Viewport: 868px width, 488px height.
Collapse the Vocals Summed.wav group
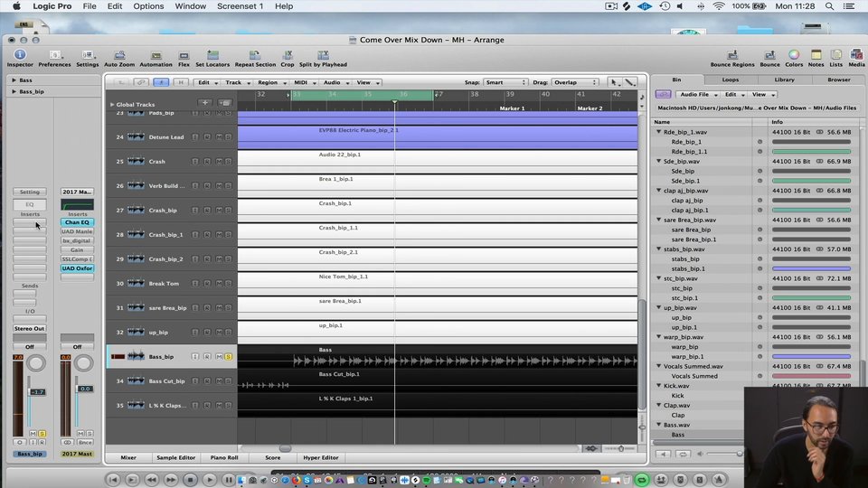coord(659,366)
